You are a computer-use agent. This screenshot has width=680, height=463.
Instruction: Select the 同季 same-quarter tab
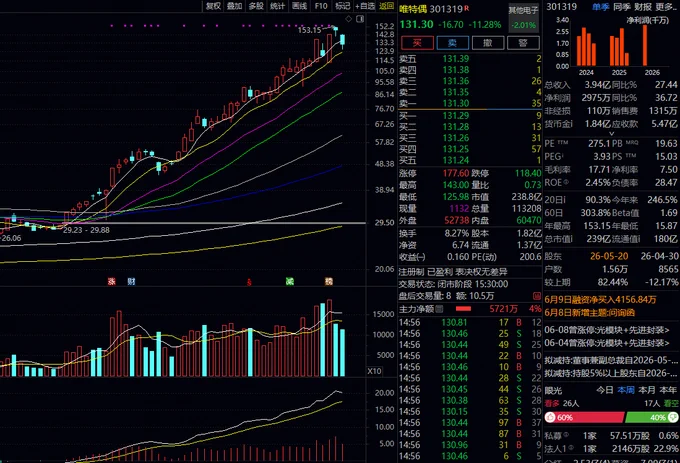622,7
